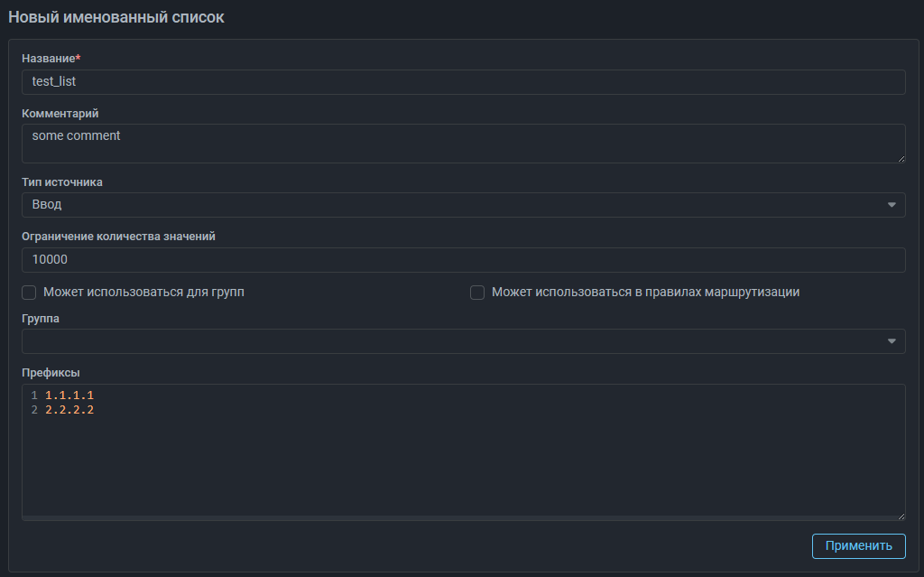Click the Тип источника label text
Screen dimensions: 924x577
[62, 181]
